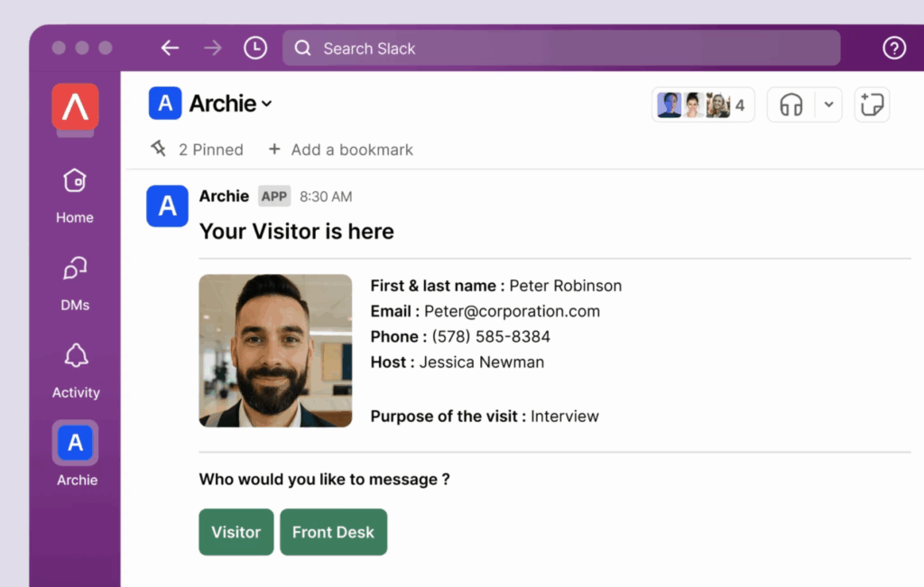The image size is (924, 587).
Task: Open recent history with the clock icon
Action: coord(255,47)
